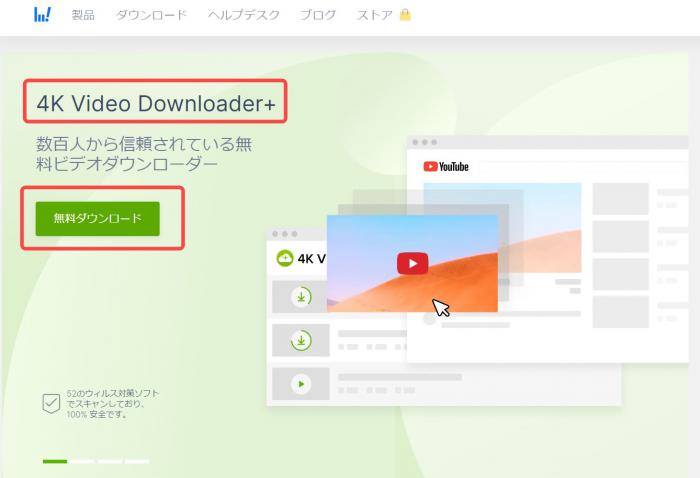Click the 52のウィルス対策ソフト safety text
Viewport: 700px width, 478px height.
(112, 403)
